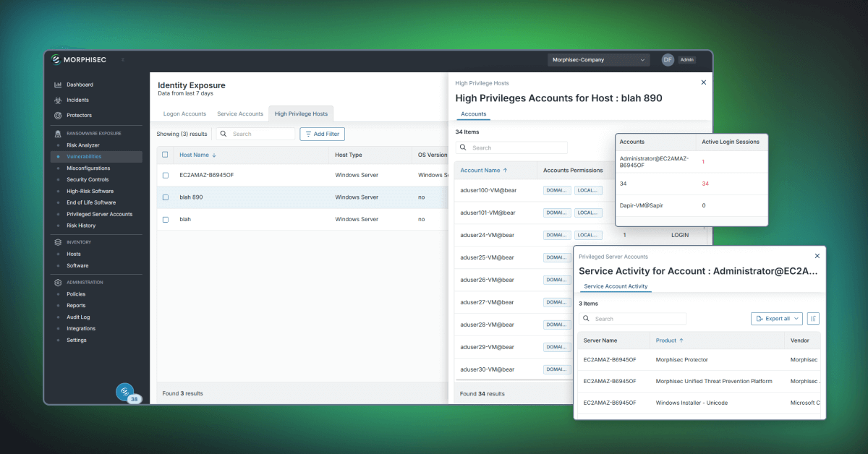Switch to the Logon Accounts tab
The image size is (868, 454).
pos(184,114)
